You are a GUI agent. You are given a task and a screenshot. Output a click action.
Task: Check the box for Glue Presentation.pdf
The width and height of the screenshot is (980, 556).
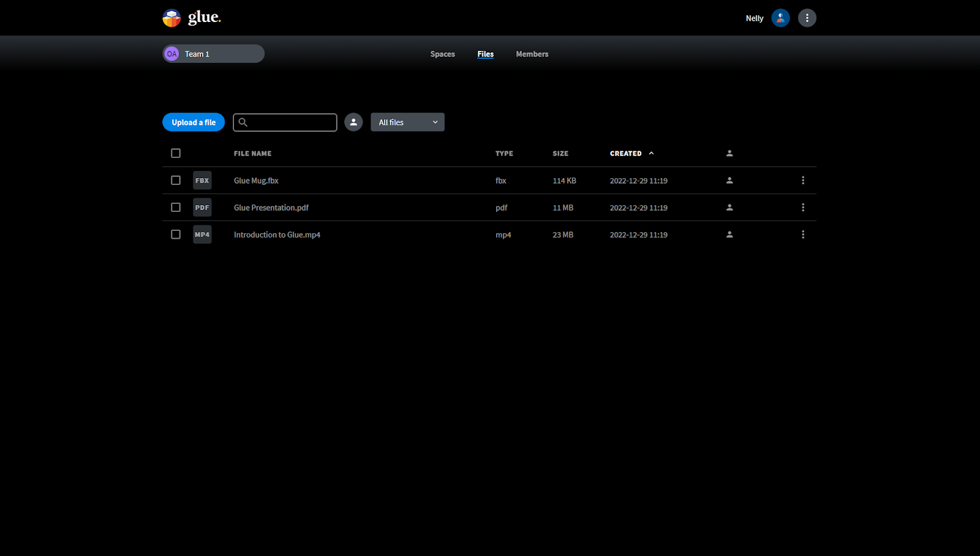coord(176,208)
